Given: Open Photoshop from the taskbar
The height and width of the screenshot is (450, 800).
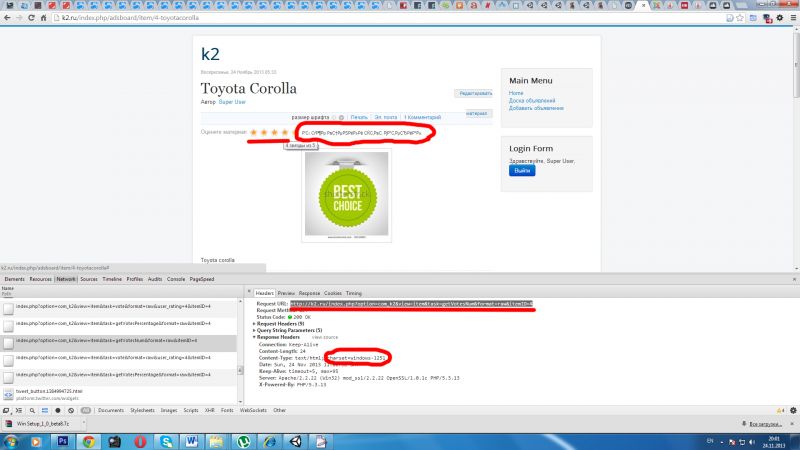Looking at the screenshot, I should (x=63, y=441).
